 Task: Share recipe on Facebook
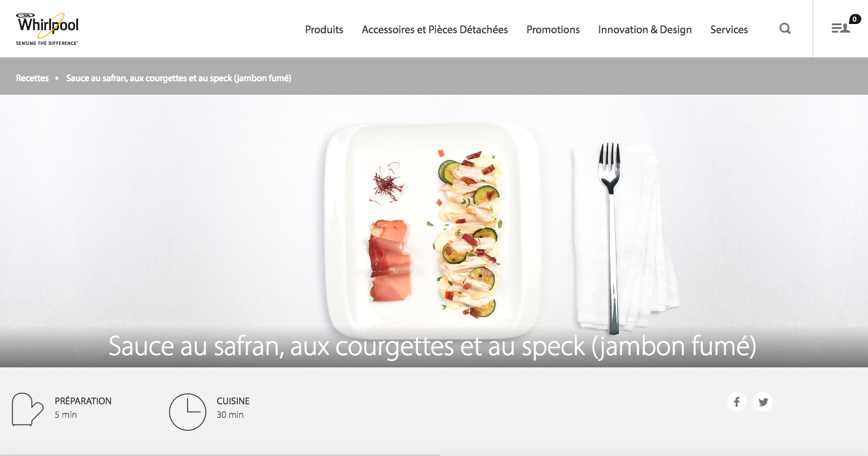[736, 402]
